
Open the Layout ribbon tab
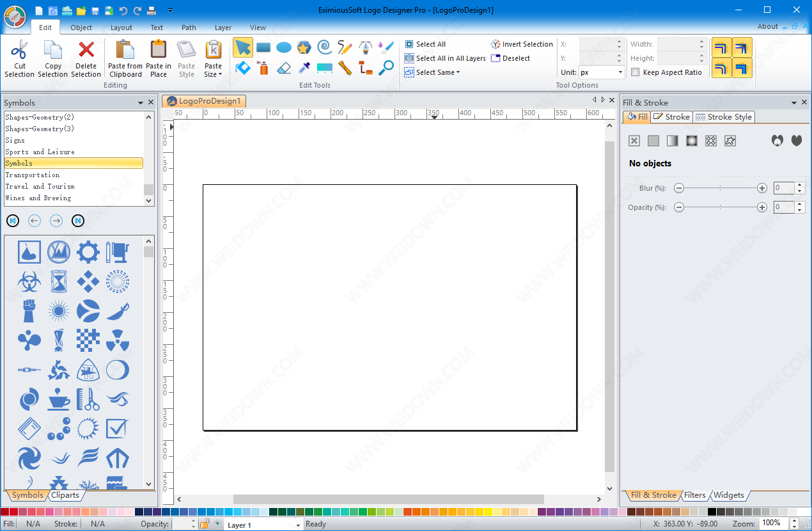[x=121, y=28]
